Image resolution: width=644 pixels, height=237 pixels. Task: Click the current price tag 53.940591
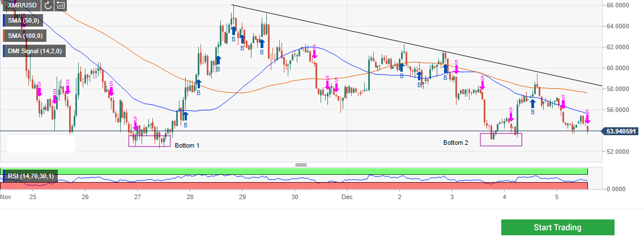pyautogui.click(x=621, y=132)
